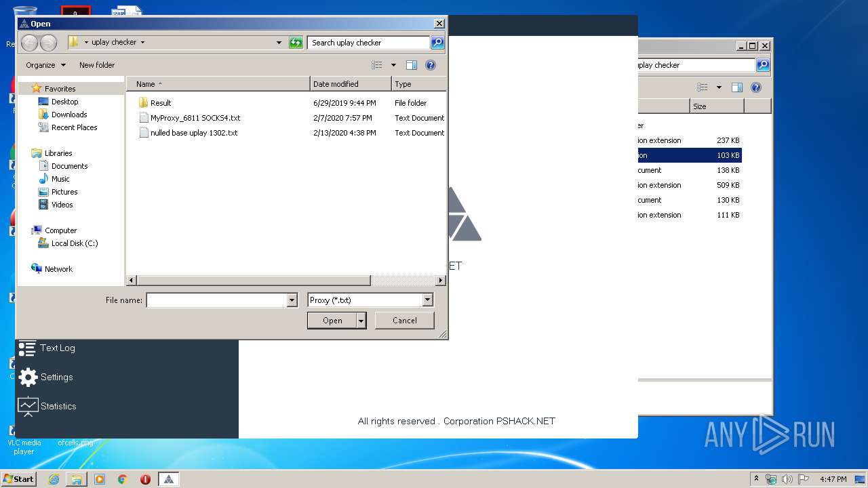Click the green Refresh button beside address bar

296,43
